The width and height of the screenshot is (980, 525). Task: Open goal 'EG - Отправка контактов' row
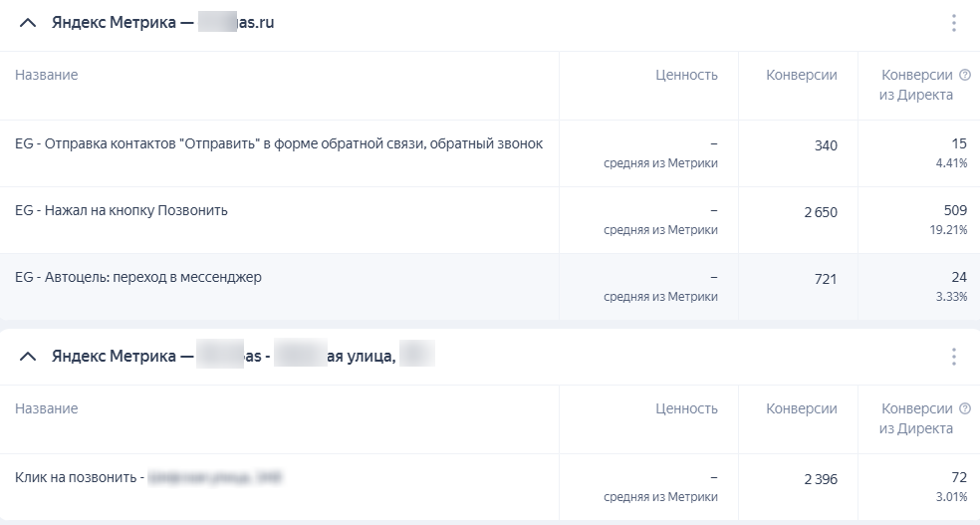(x=279, y=143)
